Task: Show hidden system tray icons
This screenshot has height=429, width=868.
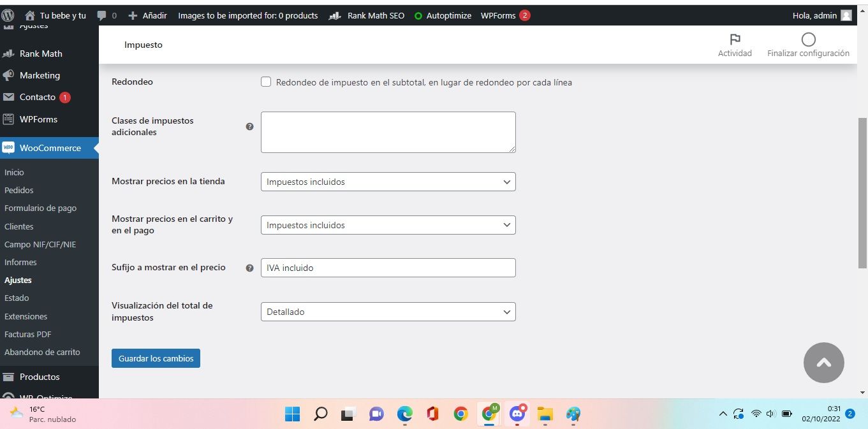Action: tap(723, 414)
